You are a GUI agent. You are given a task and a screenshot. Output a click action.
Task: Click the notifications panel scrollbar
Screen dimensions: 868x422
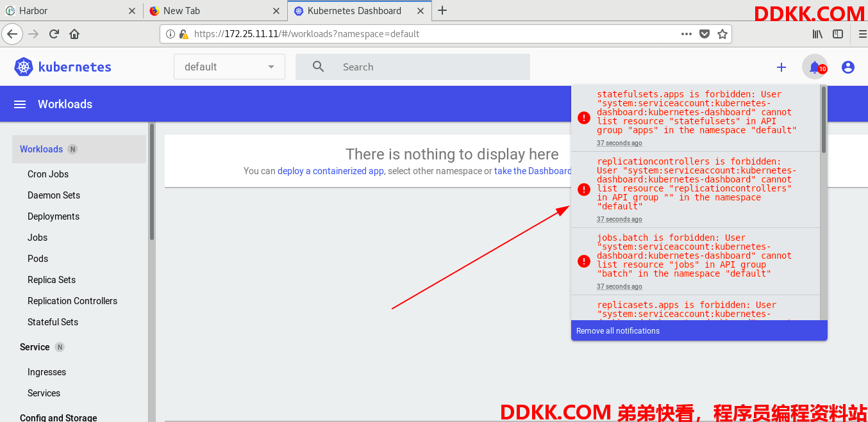tap(824, 120)
